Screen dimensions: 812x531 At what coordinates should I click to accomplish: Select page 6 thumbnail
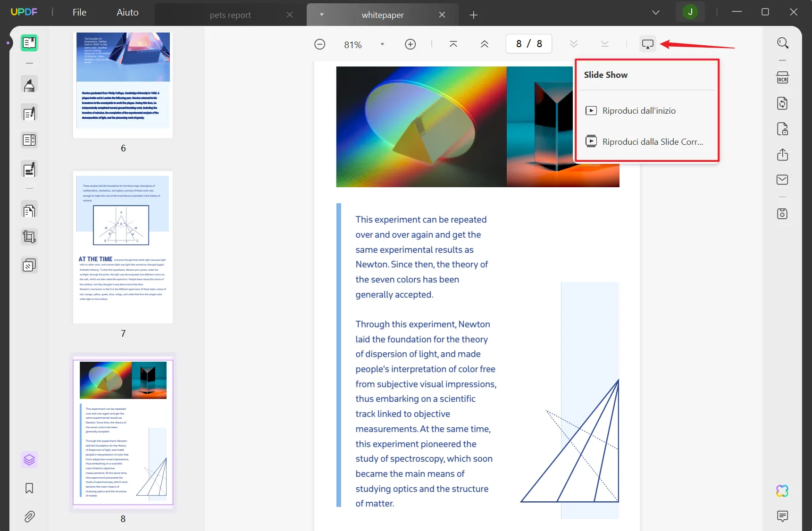point(123,85)
